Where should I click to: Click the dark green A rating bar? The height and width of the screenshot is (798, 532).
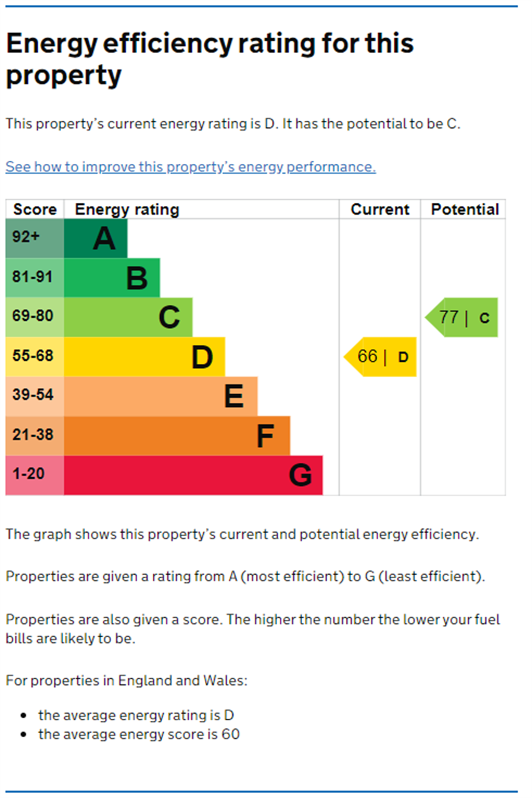[96, 238]
